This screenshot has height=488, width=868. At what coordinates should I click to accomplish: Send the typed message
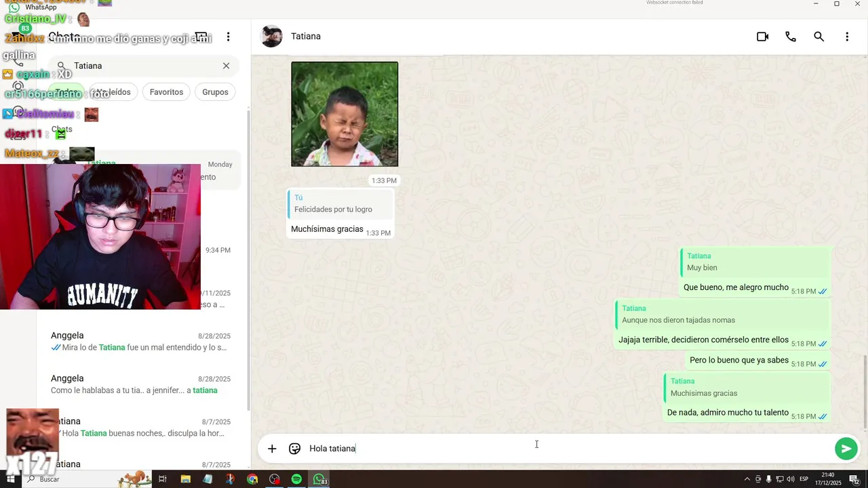pos(846,449)
